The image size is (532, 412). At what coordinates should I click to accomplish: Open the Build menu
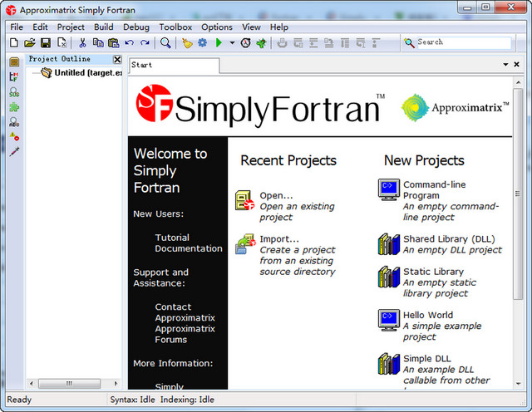click(x=103, y=27)
